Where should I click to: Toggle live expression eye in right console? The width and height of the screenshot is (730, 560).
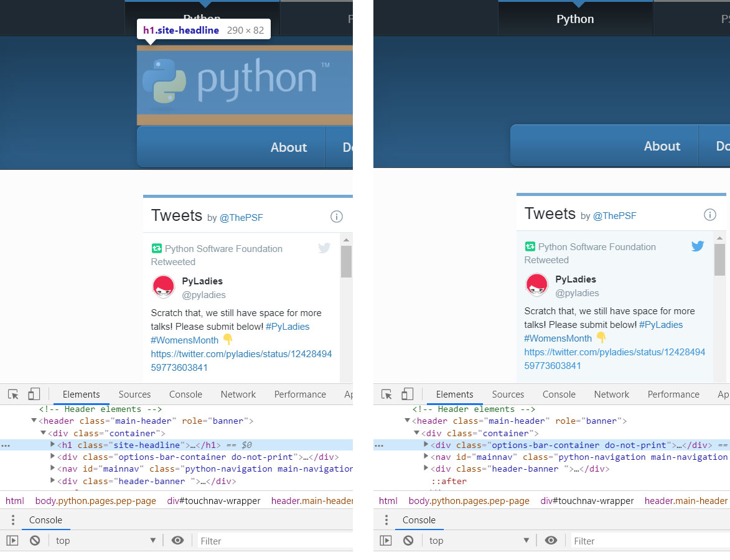pos(551,541)
